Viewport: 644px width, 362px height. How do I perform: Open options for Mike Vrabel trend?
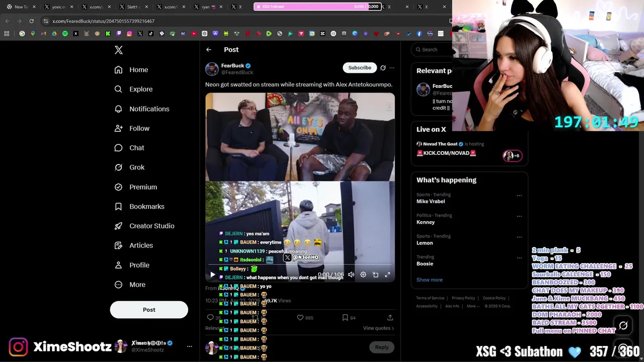coord(519,196)
